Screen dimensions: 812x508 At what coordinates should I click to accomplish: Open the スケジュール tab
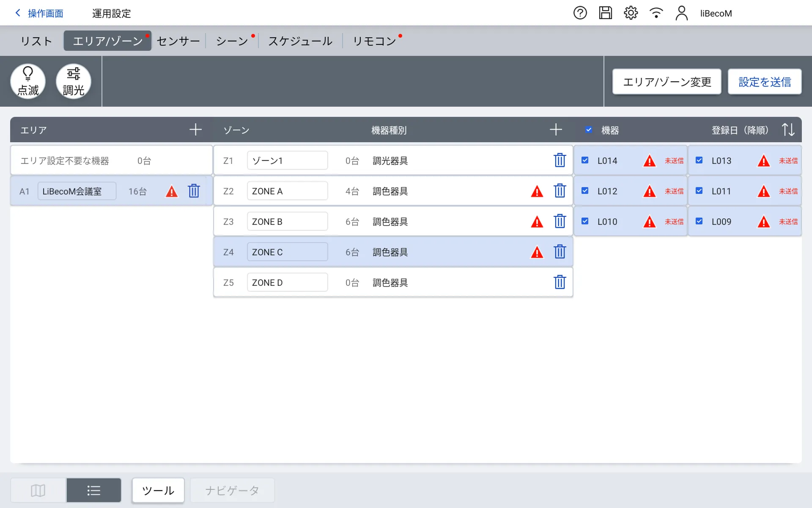coord(300,41)
